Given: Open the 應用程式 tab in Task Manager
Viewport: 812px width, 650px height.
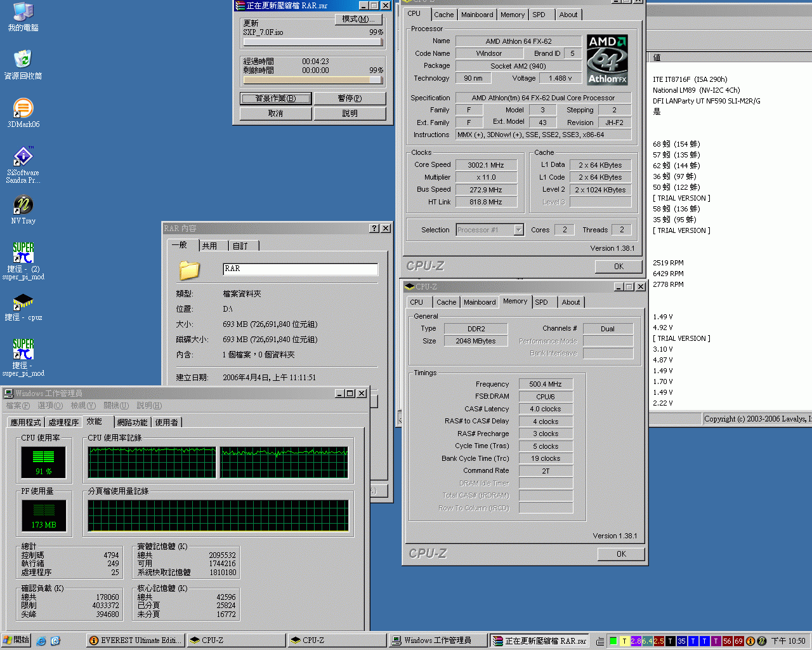Looking at the screenshot, I should tap(25, 422).
